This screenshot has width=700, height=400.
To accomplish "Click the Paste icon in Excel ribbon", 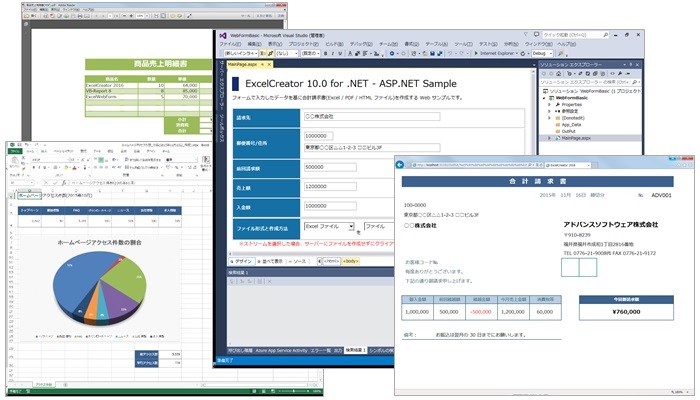I will coord(14,161).
